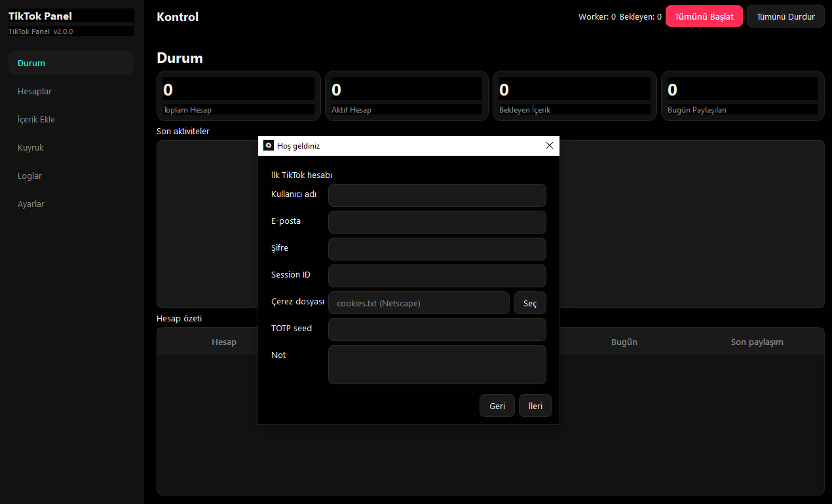Screen dimensions: 832x504
Task: Click the Toplam Hesap stat card
Action: (x=238, y=96)
